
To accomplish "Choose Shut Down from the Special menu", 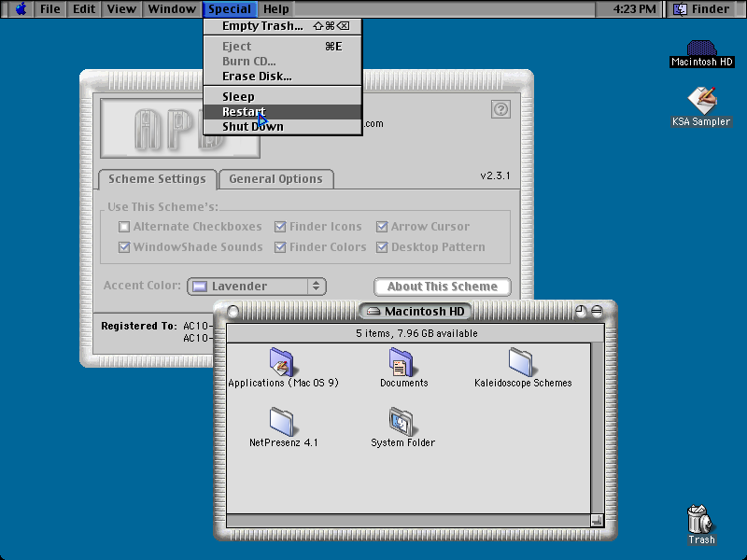I will 283,127.
